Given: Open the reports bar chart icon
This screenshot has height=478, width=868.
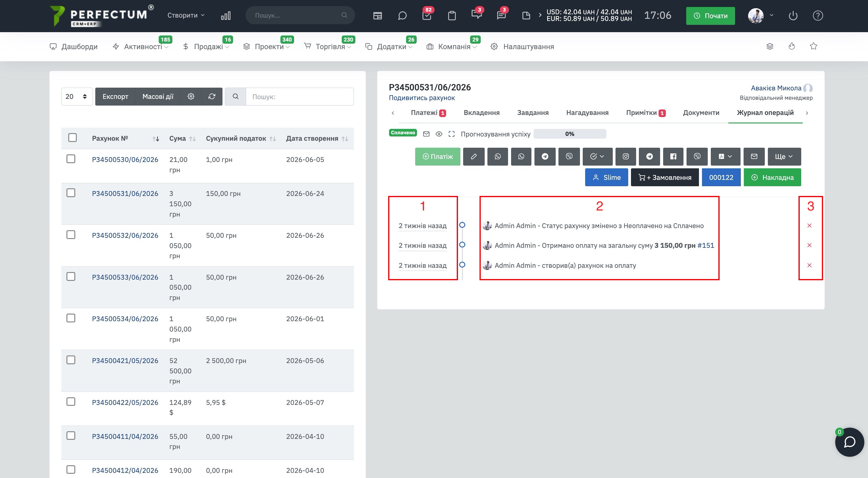Looking at the screenshot, I should coord(226,15).
